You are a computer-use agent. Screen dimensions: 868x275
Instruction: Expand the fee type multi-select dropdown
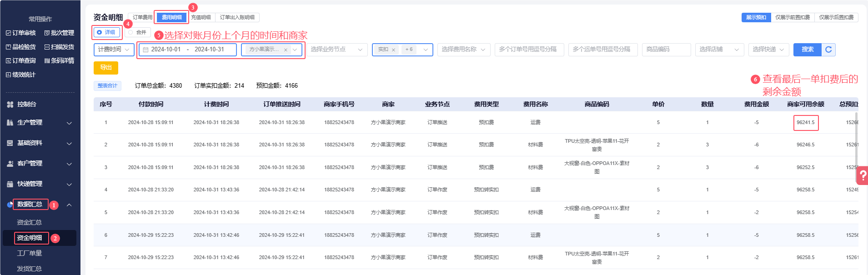click(426, 50)
